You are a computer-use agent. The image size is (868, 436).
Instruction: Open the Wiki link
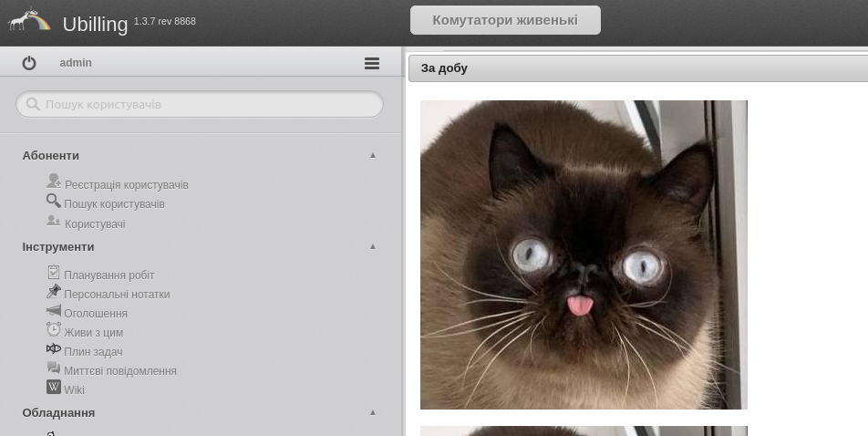click(x=74, y=390)
